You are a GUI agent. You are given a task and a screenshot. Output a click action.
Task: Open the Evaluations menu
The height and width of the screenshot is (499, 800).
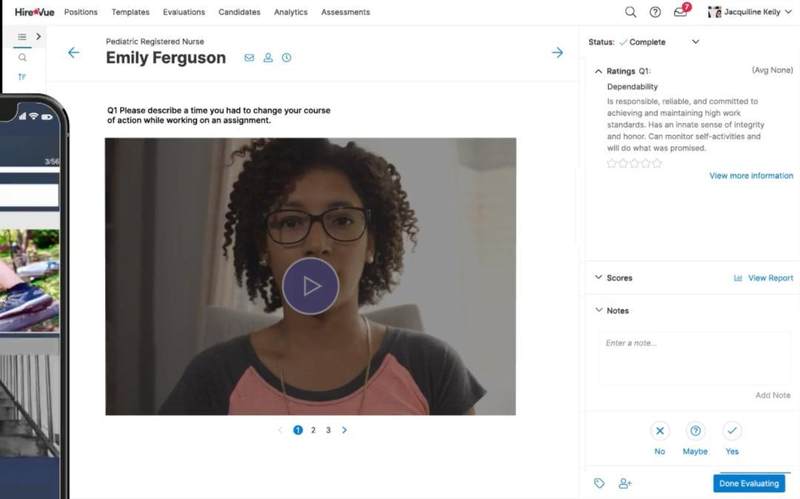[x=182, y=12]
